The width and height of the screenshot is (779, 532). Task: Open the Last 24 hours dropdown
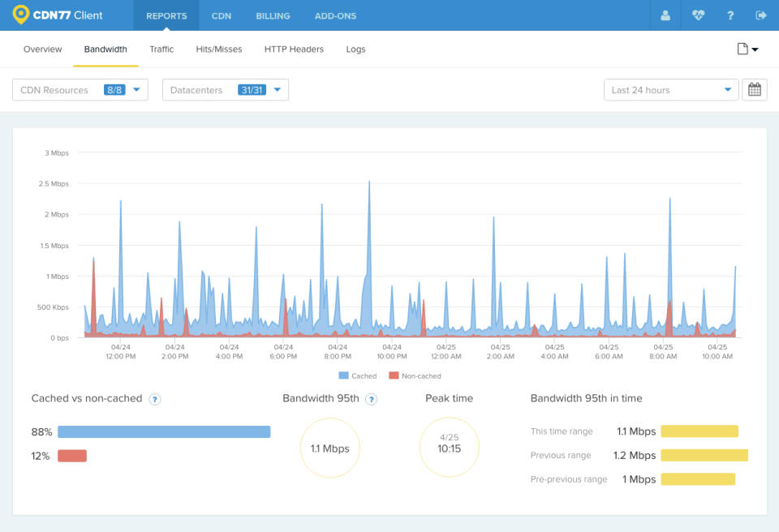(671, 90)
